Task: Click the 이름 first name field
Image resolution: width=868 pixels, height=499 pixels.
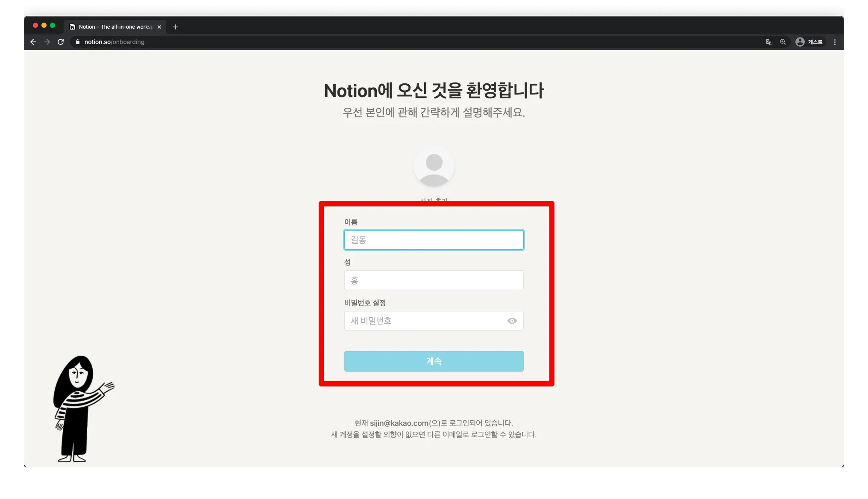Action: tap(434, 240)
